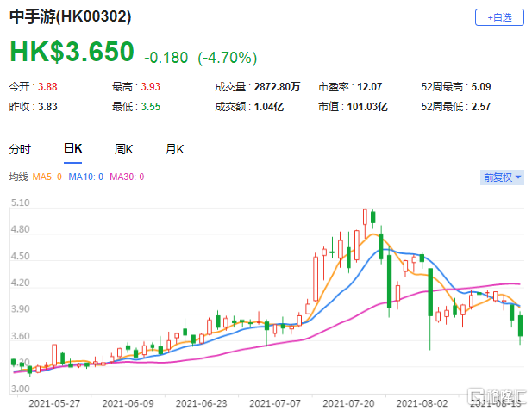Switch to the 月K monthly chart tab
Screen dimensions: 532x411
176,148
